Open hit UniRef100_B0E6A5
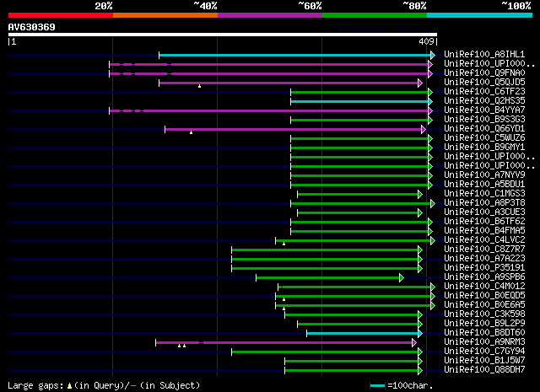540x392 pixels. point(484,305)
